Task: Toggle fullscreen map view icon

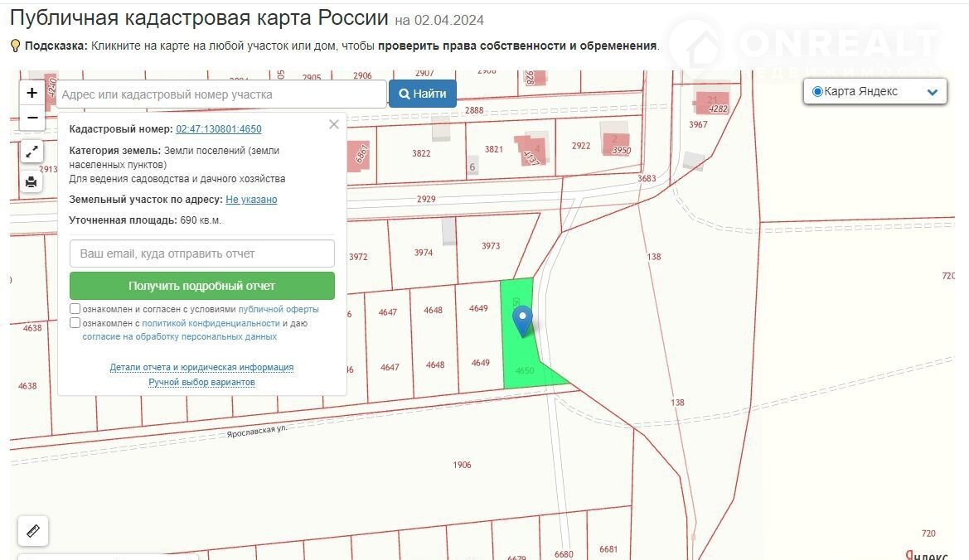Action: [31, 152]
